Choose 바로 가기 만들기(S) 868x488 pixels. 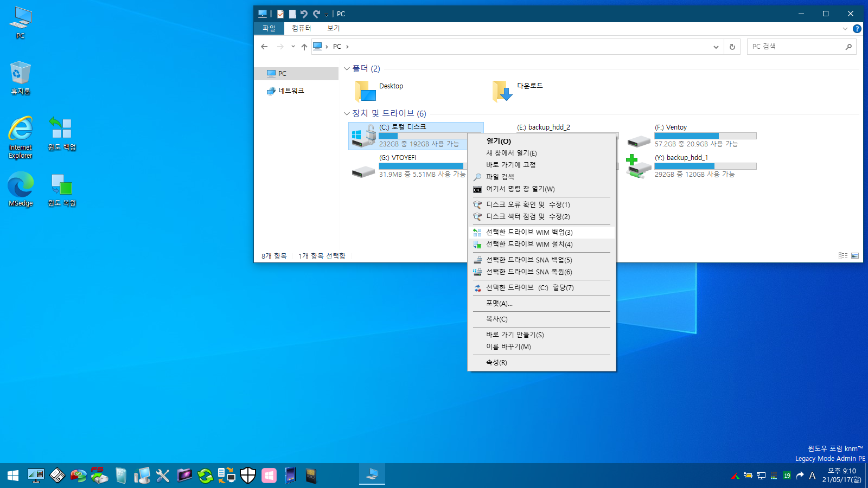(541, 335)
